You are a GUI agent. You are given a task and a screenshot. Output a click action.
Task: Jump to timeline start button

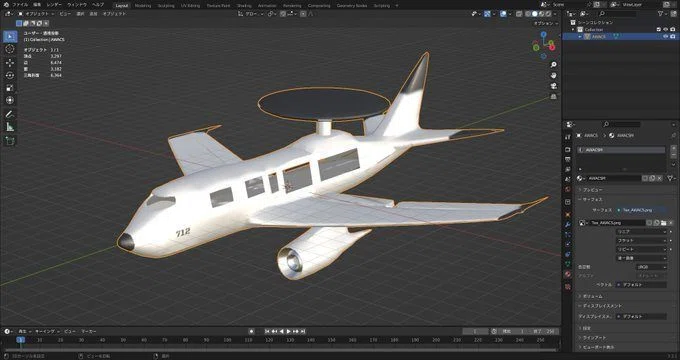[x=267, y=331]
